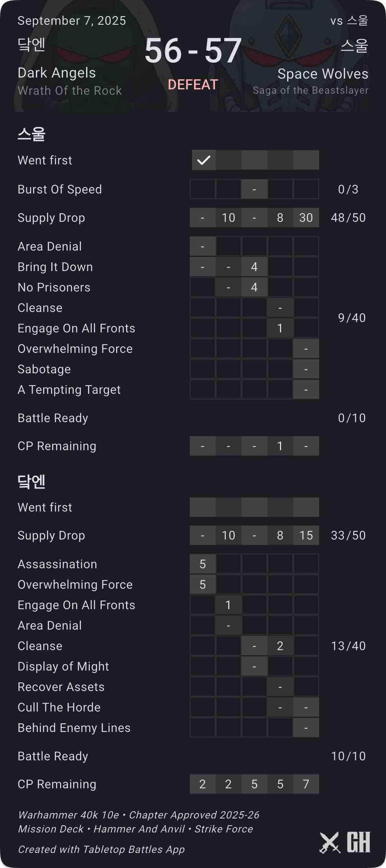
Task: Click 스울's CP Remaining cell showing 1
Action: tap(280, 446)
